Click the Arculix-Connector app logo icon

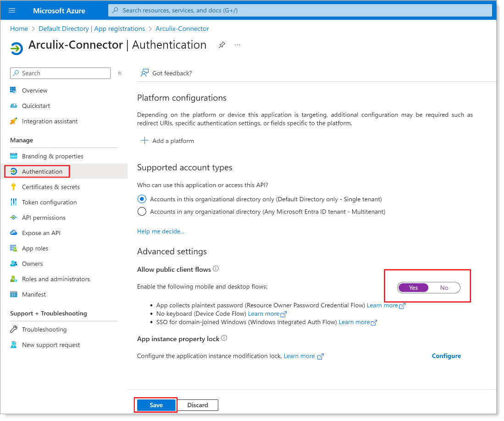tap(17, 49)
